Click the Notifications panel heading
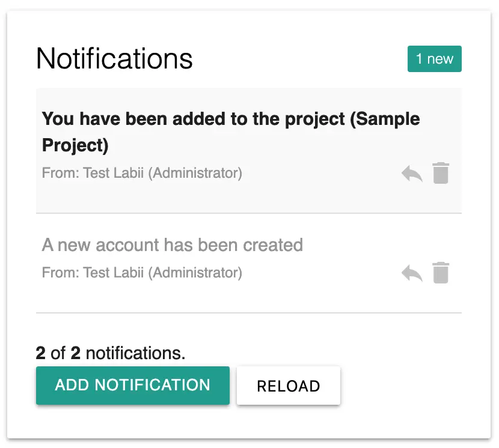This screenshot has height=448, width=499. (114, 59)
